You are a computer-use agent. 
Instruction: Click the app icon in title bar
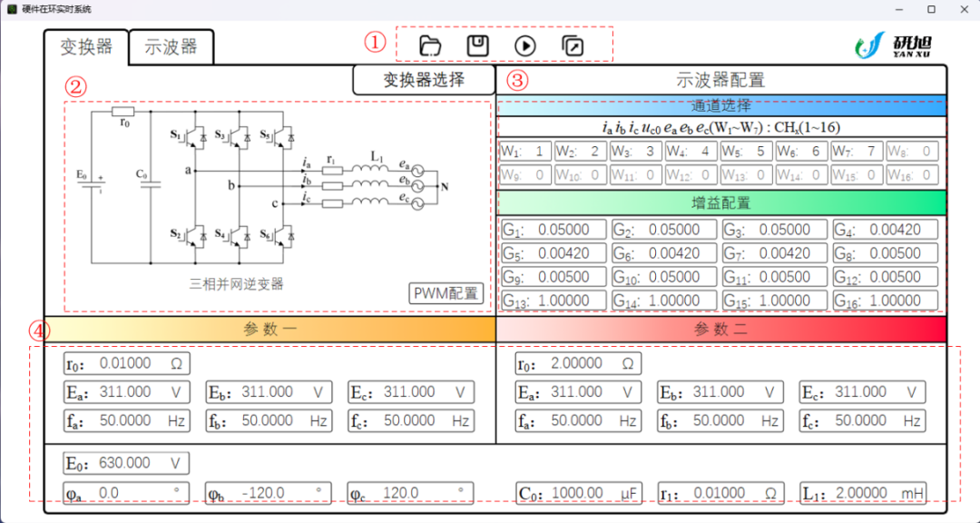click(x=12, y=9)
